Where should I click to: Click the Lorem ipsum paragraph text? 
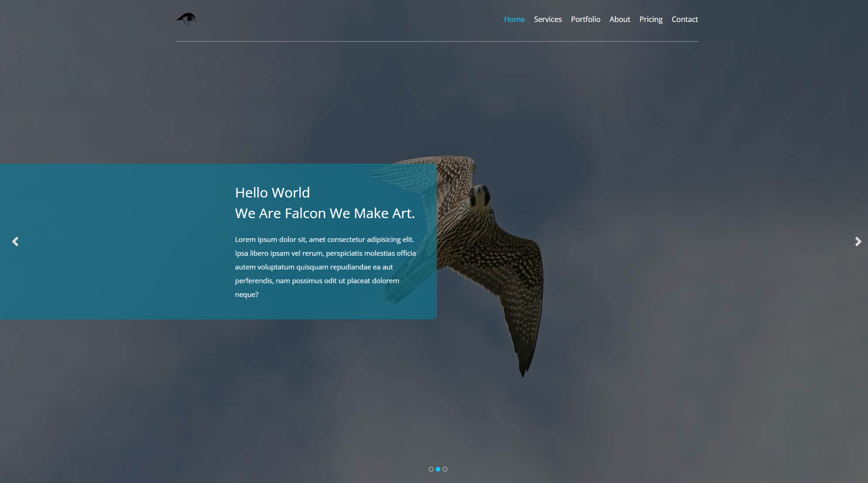click(x=326, y=267)
